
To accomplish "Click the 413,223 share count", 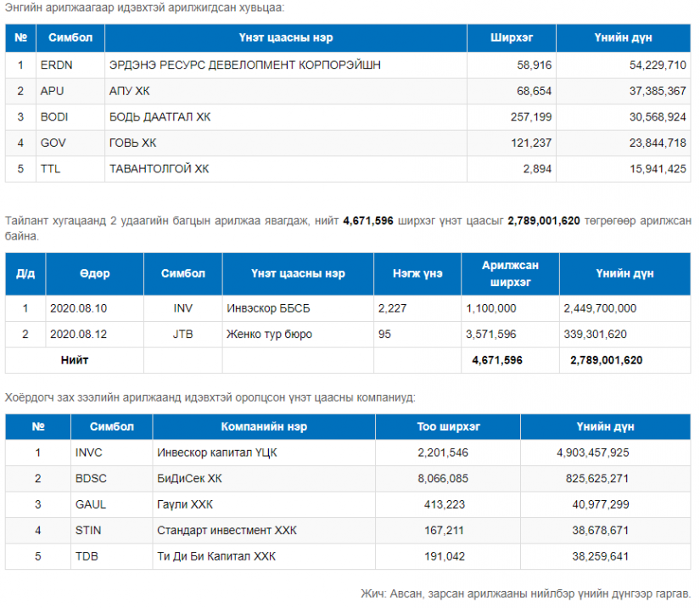I will pyautogui.click(x=445, y=504).
